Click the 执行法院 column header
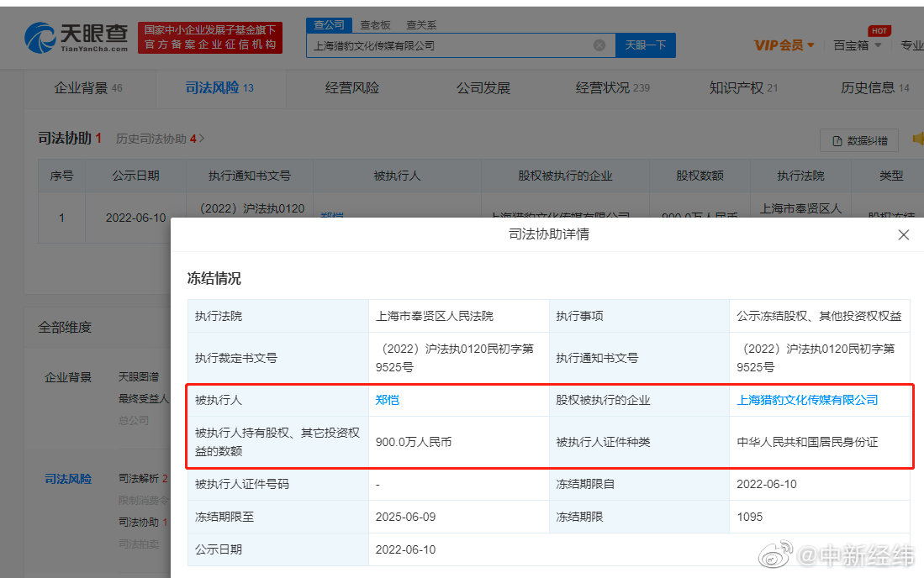 click(x=800, y=176)
